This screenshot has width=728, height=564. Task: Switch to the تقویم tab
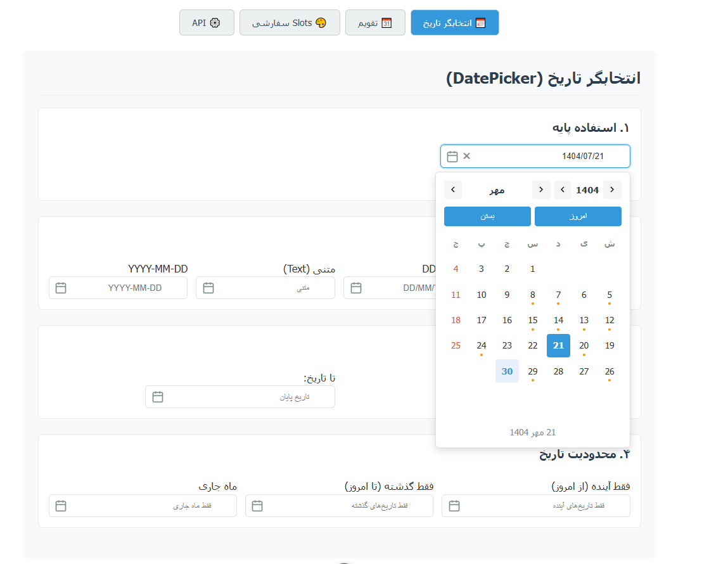pos(375,23)
